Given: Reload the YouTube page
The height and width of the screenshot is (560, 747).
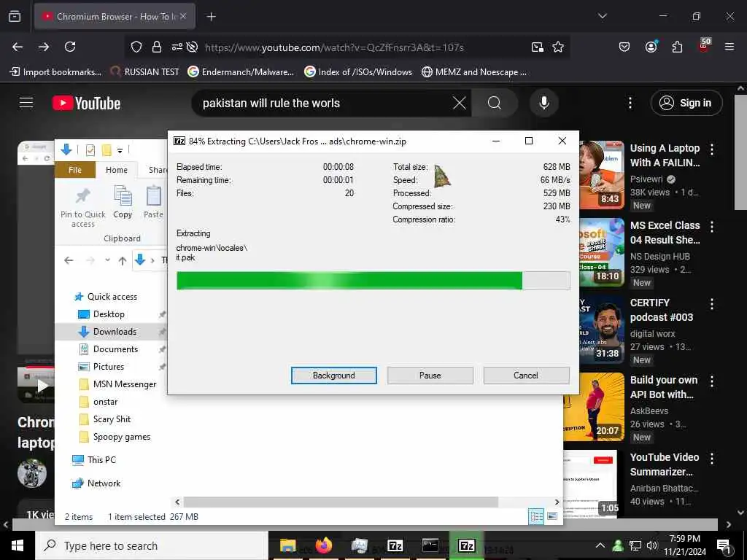Looking at the screenshot, I should [x=70, y=47].
